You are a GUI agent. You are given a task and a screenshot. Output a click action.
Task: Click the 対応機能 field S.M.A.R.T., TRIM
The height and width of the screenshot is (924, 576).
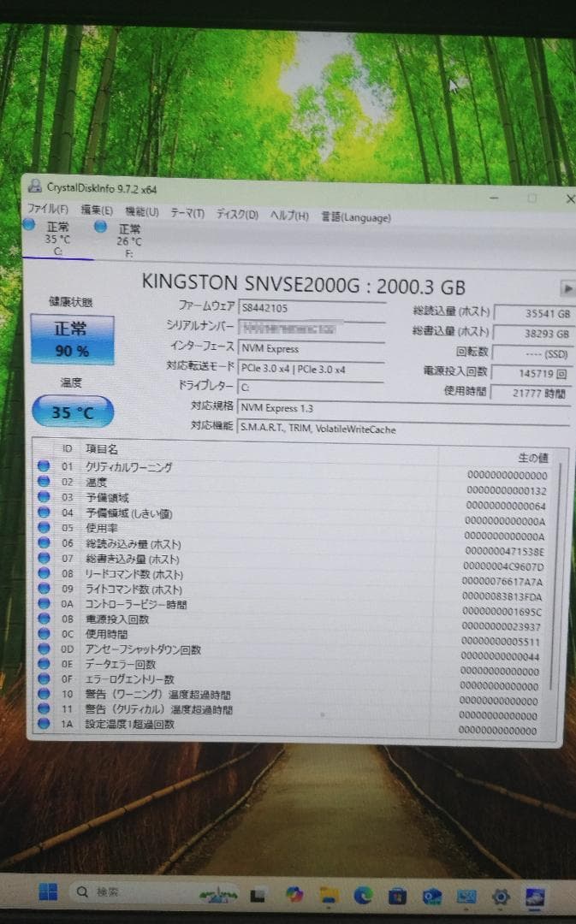405,429
